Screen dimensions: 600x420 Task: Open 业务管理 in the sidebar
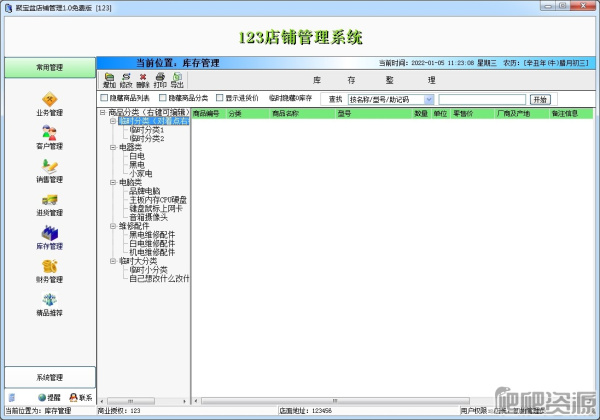tap(49, 104)
